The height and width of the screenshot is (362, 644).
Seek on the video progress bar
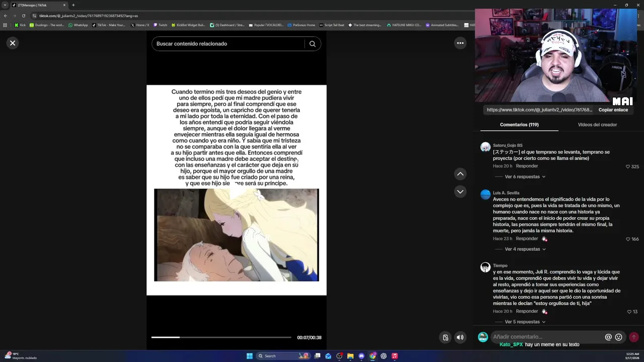[x=221, y=337]
